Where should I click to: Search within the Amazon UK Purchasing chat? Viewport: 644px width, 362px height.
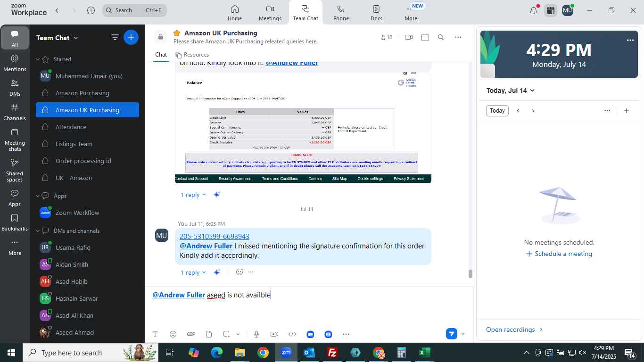(441, 37)
